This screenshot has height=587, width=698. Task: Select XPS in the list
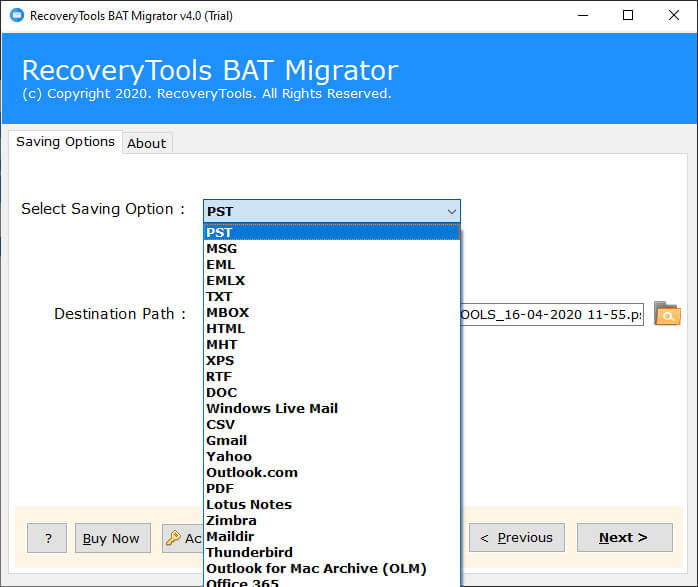click(x=332, y=360)
